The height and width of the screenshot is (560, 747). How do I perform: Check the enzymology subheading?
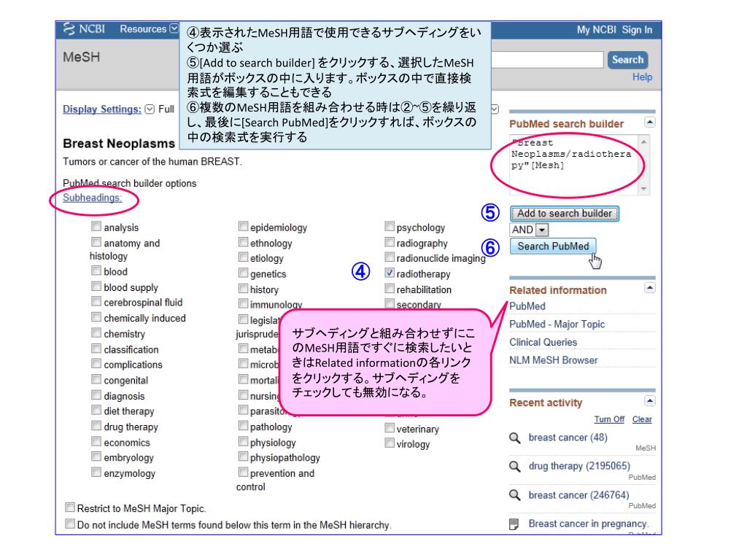click(x=96, y=472)
